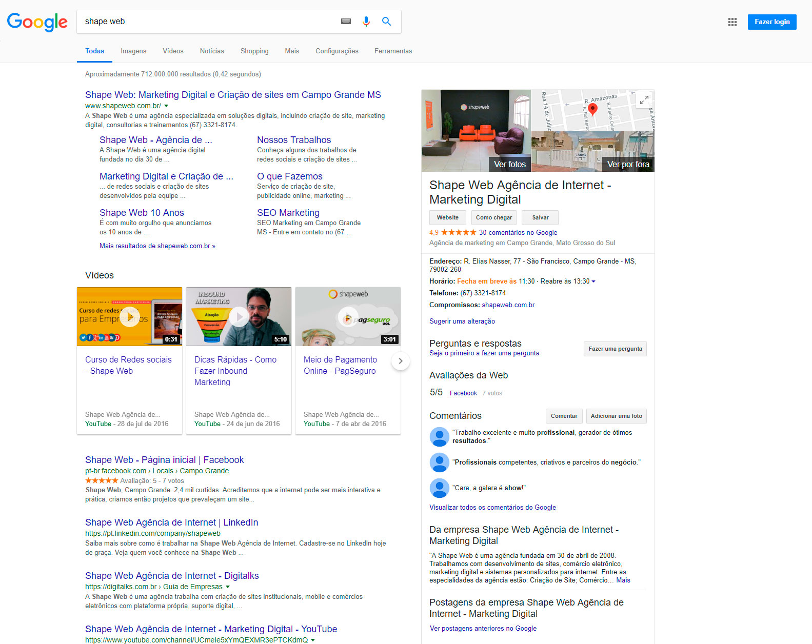Viewport: 812px width, 644px height.
Task: Expand the opening hours dropdown arrow
Action: pyautogui.click(x=593, y=281)
